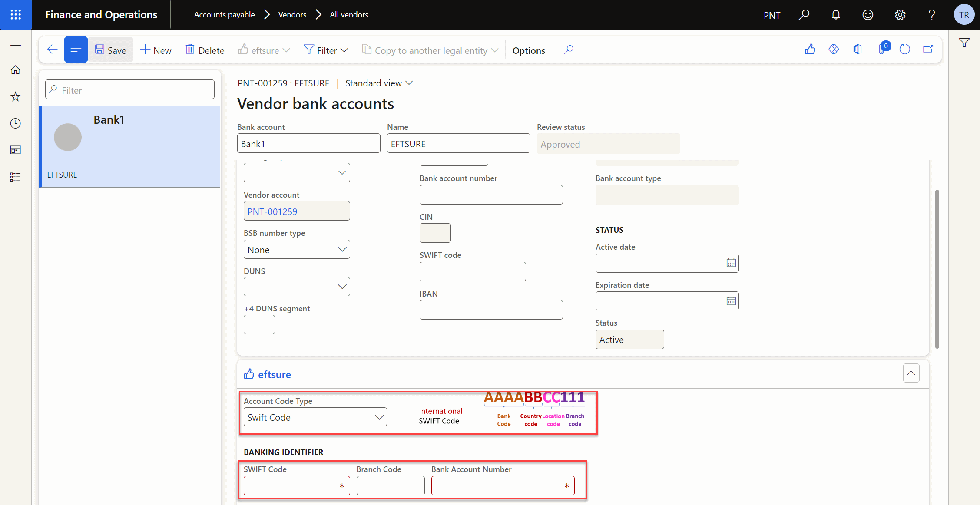Open the search icon in top bar
The height and width of the screenshot is (505, 980).
pos(804,15)
